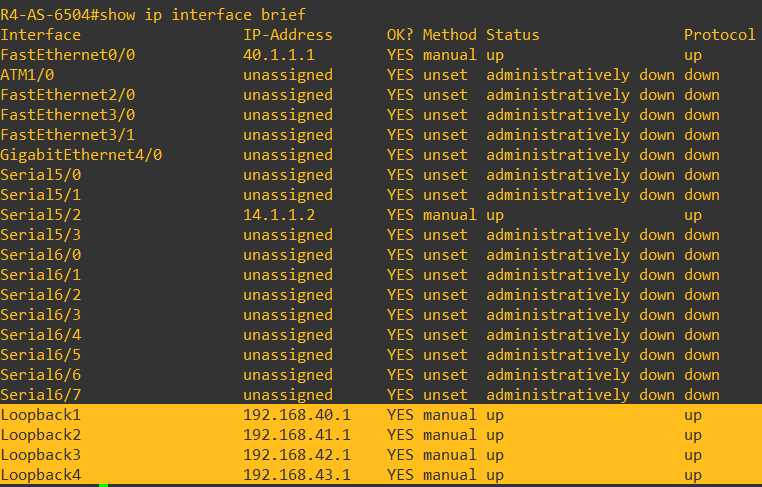Click the Loopback3 interface name
The height and width of the screenshot is (487, 762).
tap(40, 455)
